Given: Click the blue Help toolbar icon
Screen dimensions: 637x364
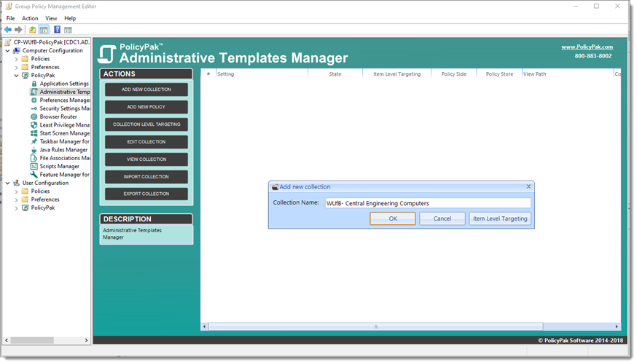Looking at the screenshot, I should click(x=58, y=30).
